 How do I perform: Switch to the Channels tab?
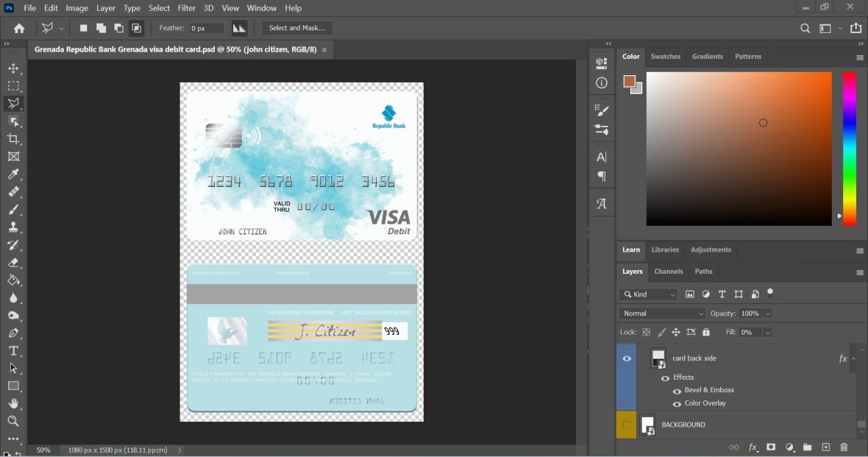(x=668, y=272)
